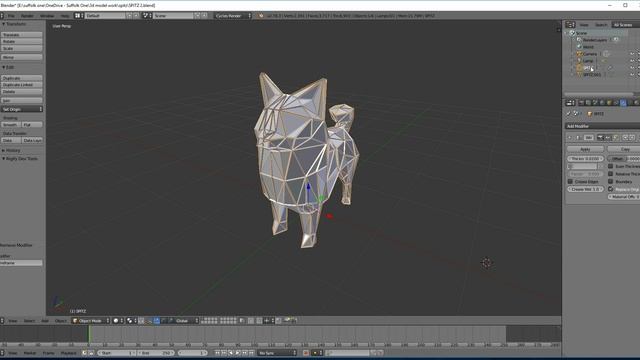Viewport: 640px width, 360px height.
Task: Click the Translate button in the Transform panel
Action: [22, 35]
